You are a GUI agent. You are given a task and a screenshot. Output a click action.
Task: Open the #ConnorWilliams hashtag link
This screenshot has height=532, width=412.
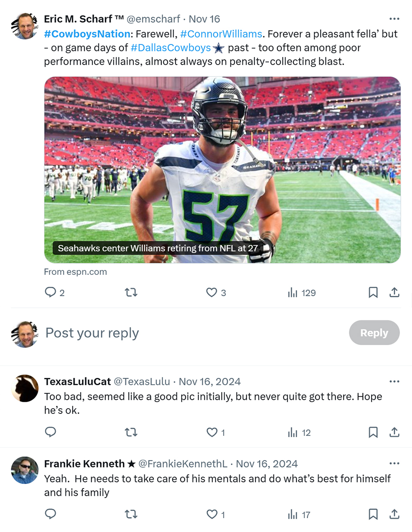pos(221,34)
